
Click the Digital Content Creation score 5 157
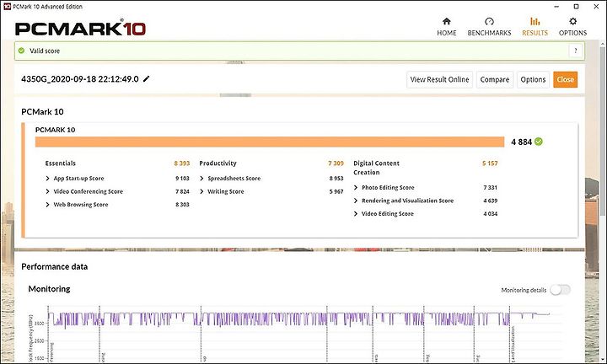click(x=490, y=163)
